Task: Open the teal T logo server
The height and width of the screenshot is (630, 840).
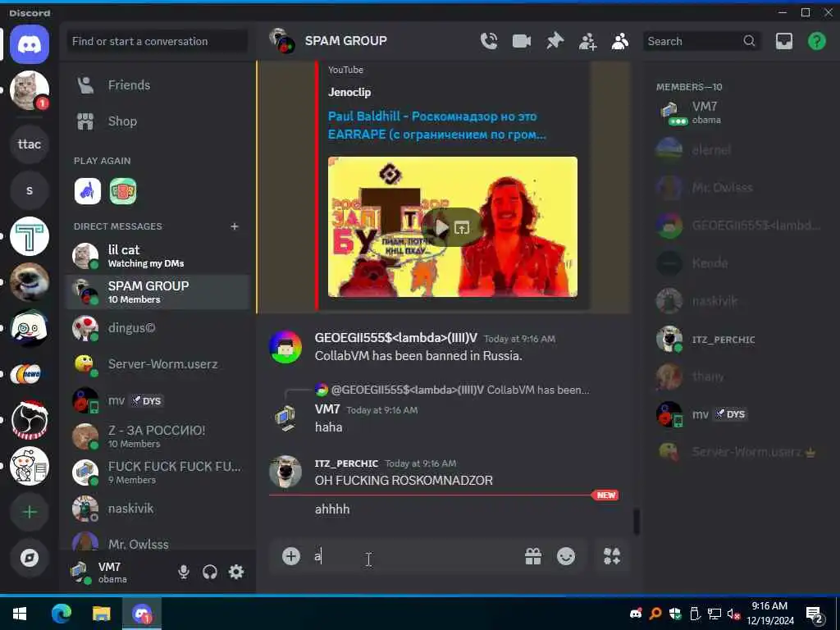Action: click(x=30, y=236)
